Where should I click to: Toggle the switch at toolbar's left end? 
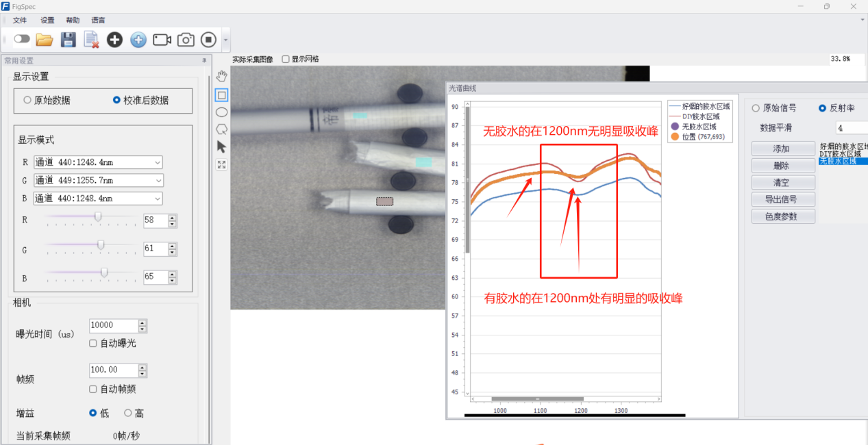point(22,39)
